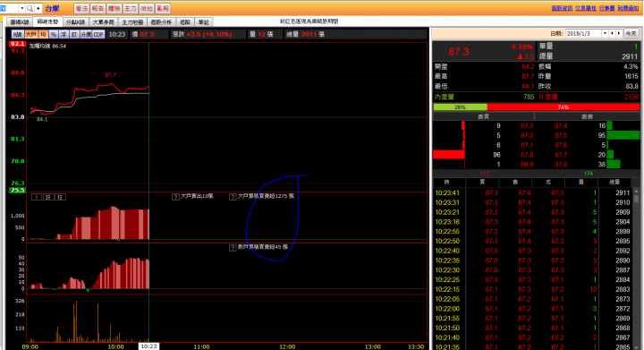The height and width of the screenshot is (350, 644).
Task: Switch to the 個股分析 tab
Action: point(161,21)
